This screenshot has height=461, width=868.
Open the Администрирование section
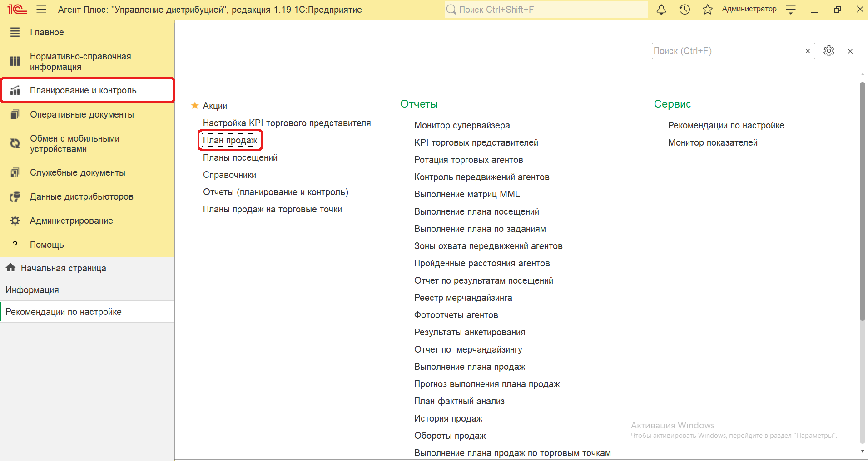[x=71, y=221]
